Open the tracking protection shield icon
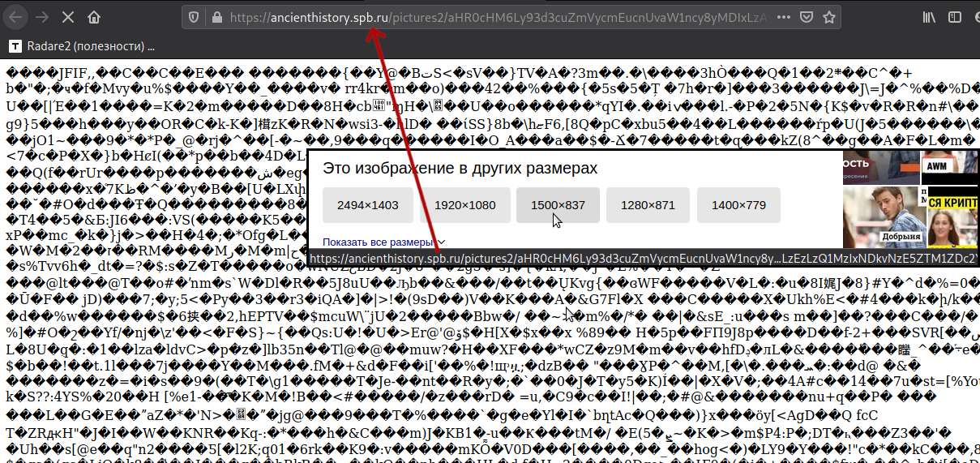This screenshot has height=463, width=980. [194, 16]
